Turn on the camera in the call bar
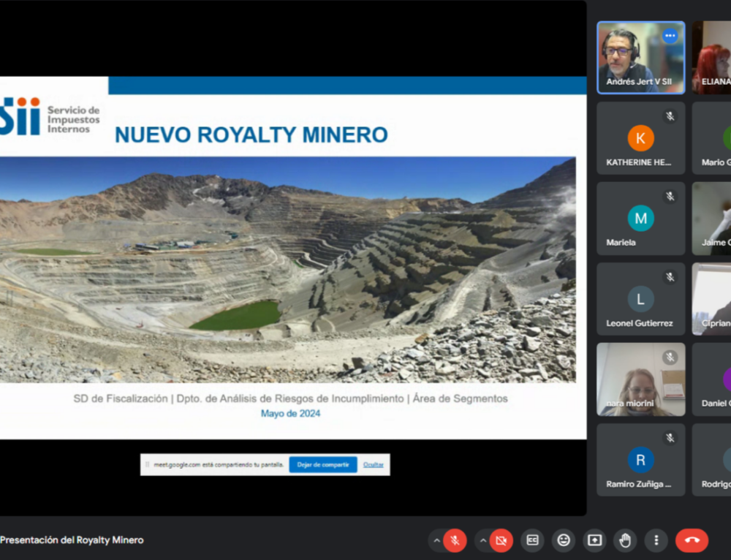The image size is (731, 560). pyautogui.click(x=501, y=540)
